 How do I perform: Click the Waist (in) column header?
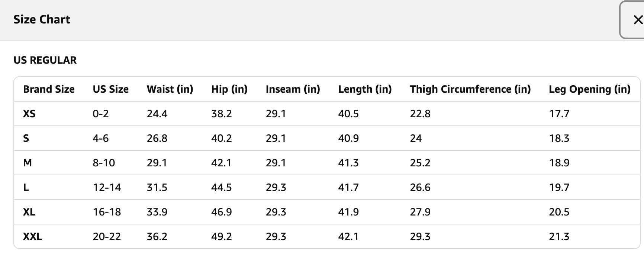170,89
